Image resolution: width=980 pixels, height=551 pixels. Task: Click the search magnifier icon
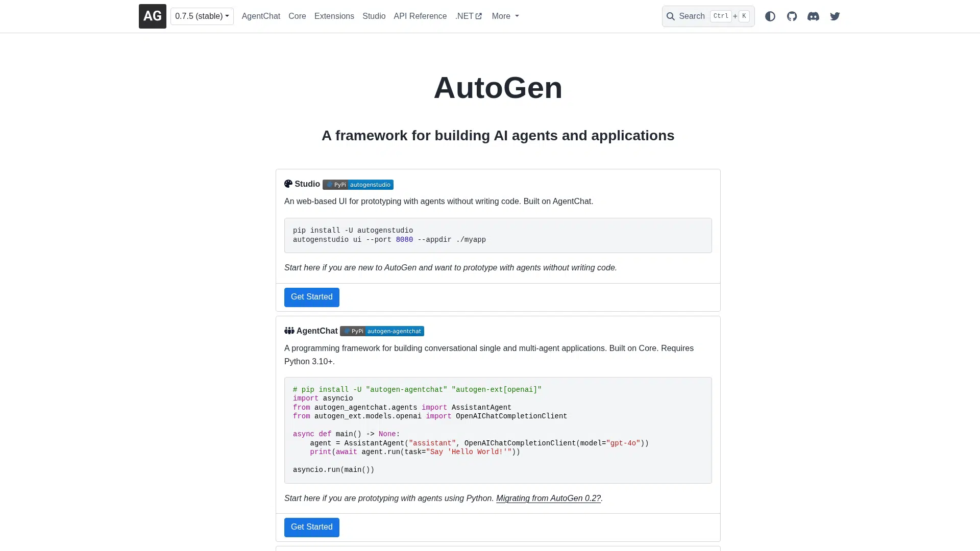(671, 16)
